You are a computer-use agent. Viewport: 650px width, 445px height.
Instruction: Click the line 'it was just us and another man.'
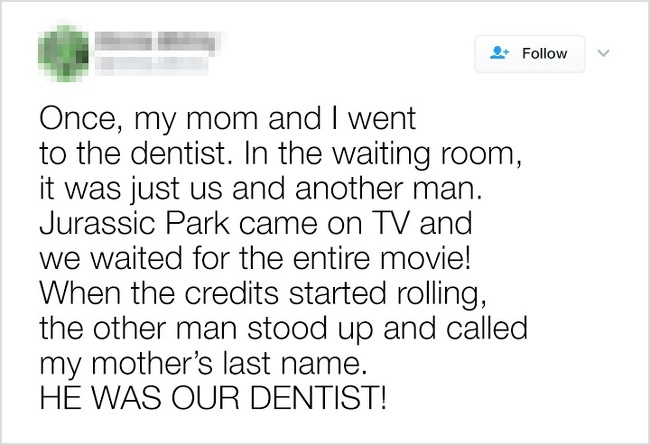pos(261,189)
